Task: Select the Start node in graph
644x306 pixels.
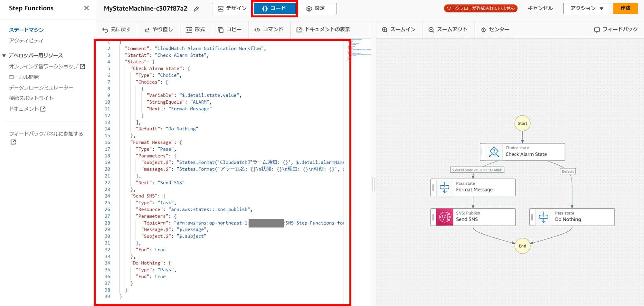Action: pos(522,123)
